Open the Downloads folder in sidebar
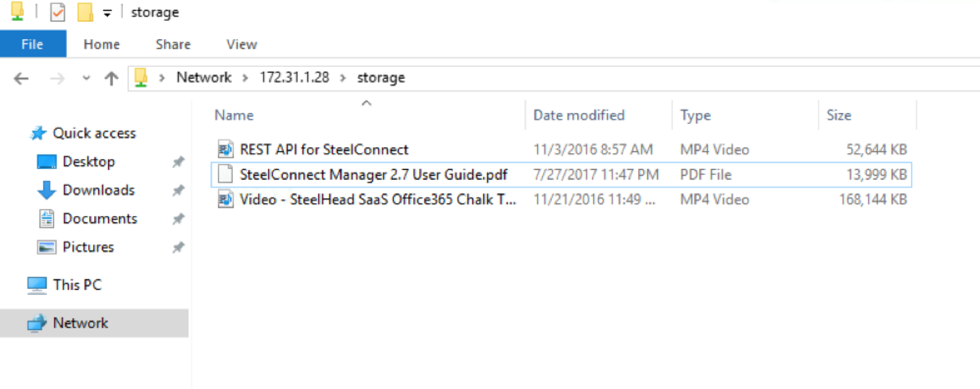Image resolution: width=980 pixels, height=389 pixels. tap(98, 190)
